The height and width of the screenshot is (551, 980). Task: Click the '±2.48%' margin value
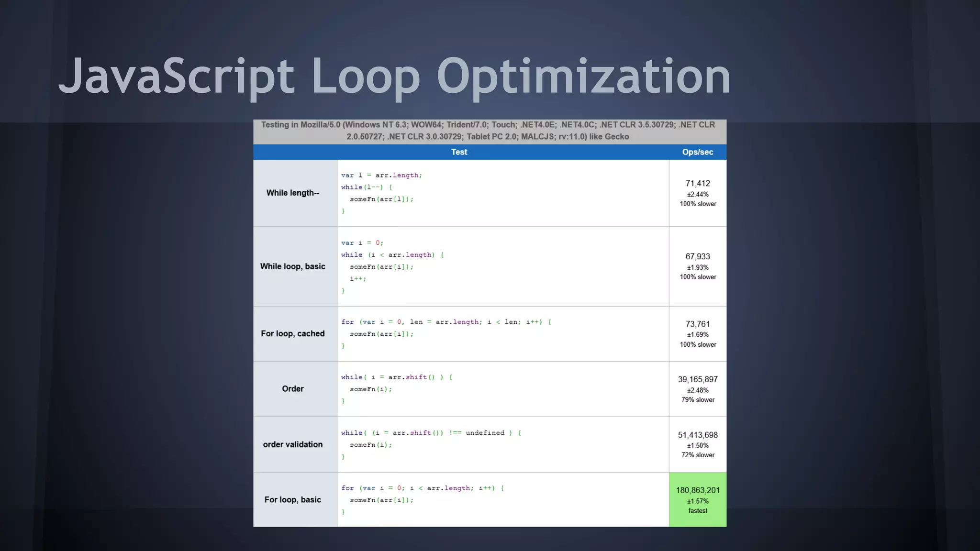point(698,390)
